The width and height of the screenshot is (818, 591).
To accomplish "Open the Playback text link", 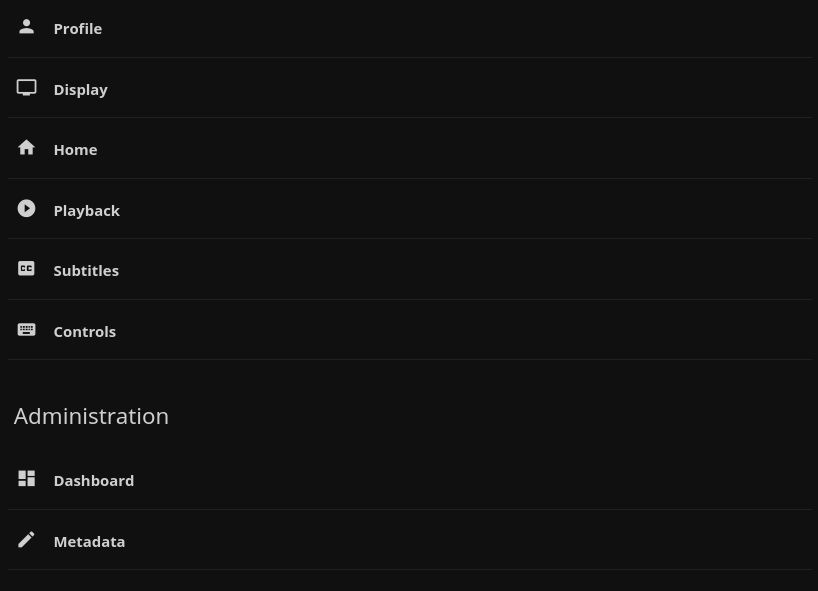I will (x=86, y=210).
